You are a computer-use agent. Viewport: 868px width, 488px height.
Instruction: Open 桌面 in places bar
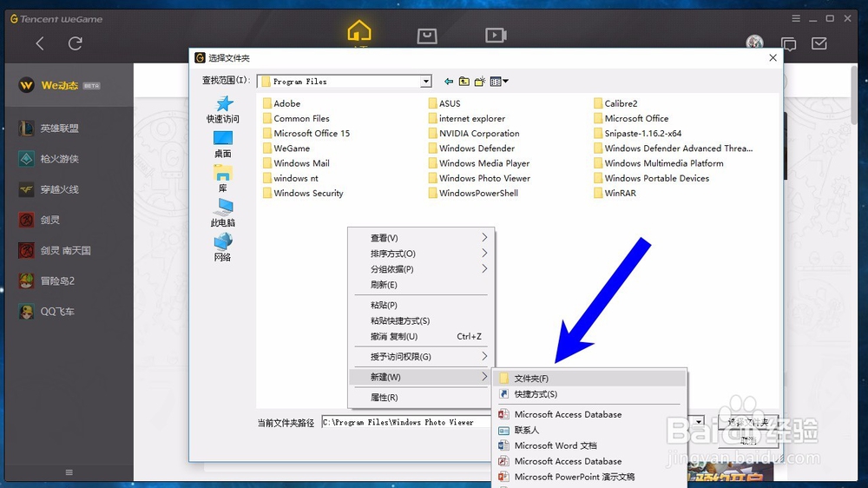pos(223,144)
